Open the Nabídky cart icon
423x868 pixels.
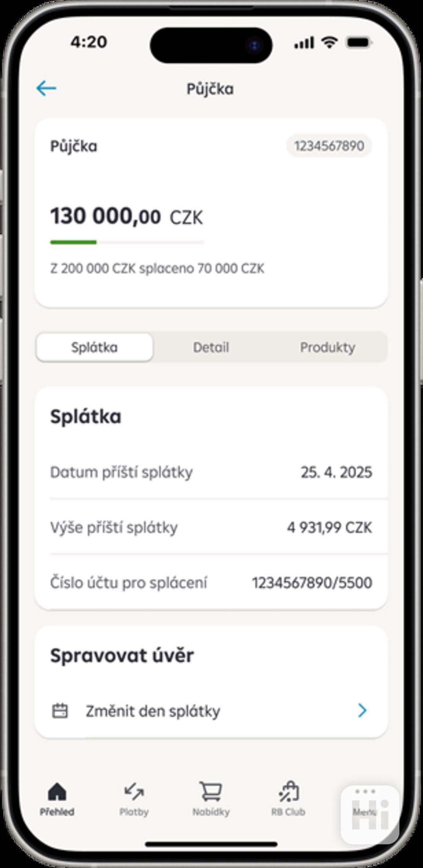point(211,792)
